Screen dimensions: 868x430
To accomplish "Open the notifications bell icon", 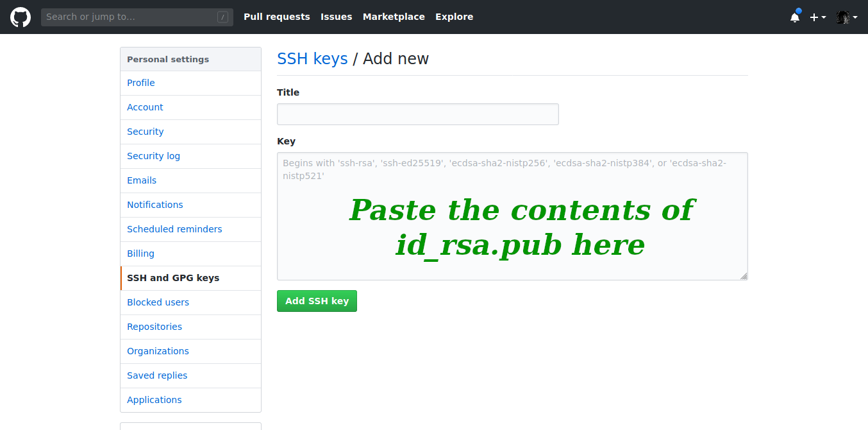I will click(x=795, y=17).
